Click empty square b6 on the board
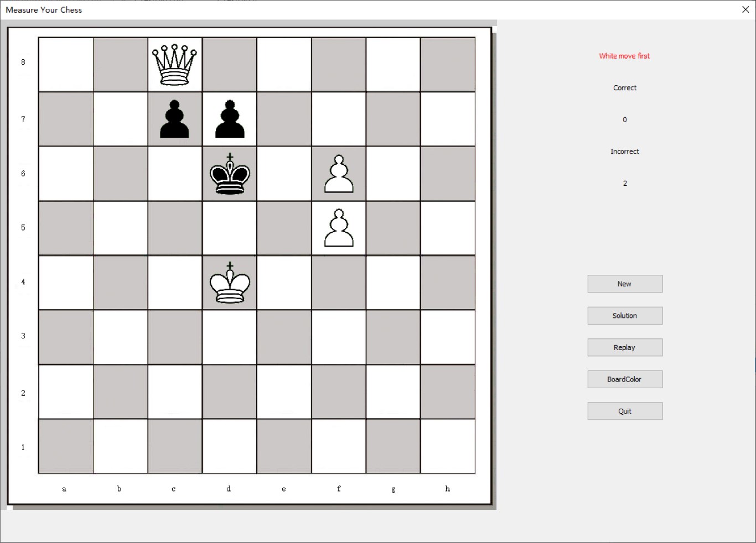Screen dimensions: 756x543 [x=121, y=174]
